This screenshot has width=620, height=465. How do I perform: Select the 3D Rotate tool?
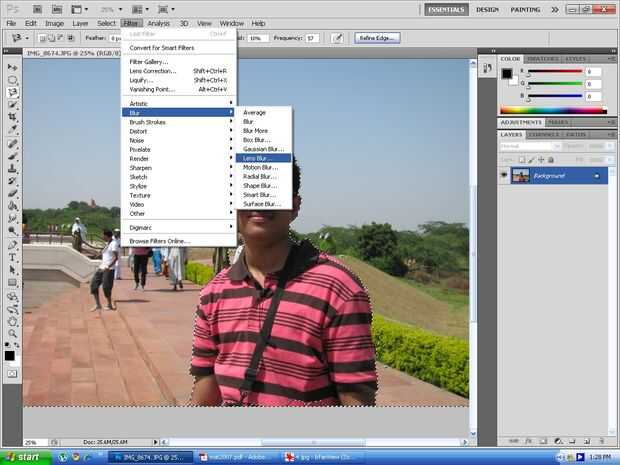(x=12, y=297)
